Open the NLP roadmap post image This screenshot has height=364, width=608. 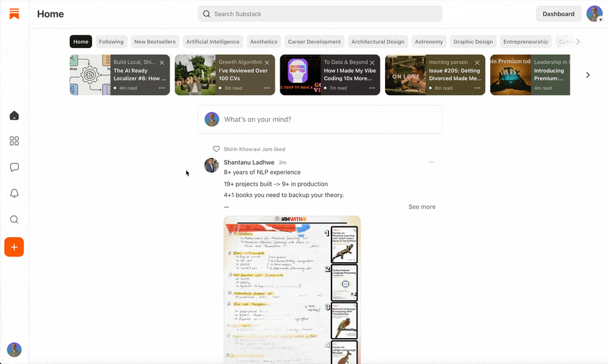(x=292, y=289)
